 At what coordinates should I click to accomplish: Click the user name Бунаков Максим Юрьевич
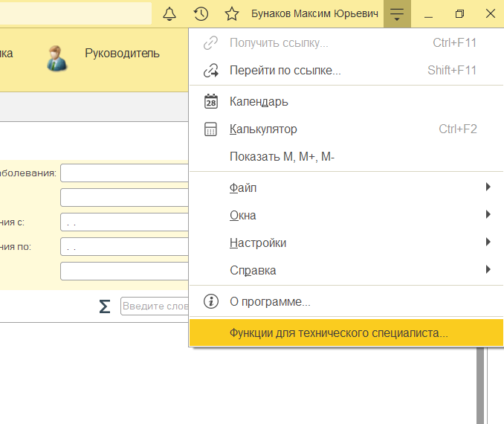pyautogui.click(x=315, y=14)
